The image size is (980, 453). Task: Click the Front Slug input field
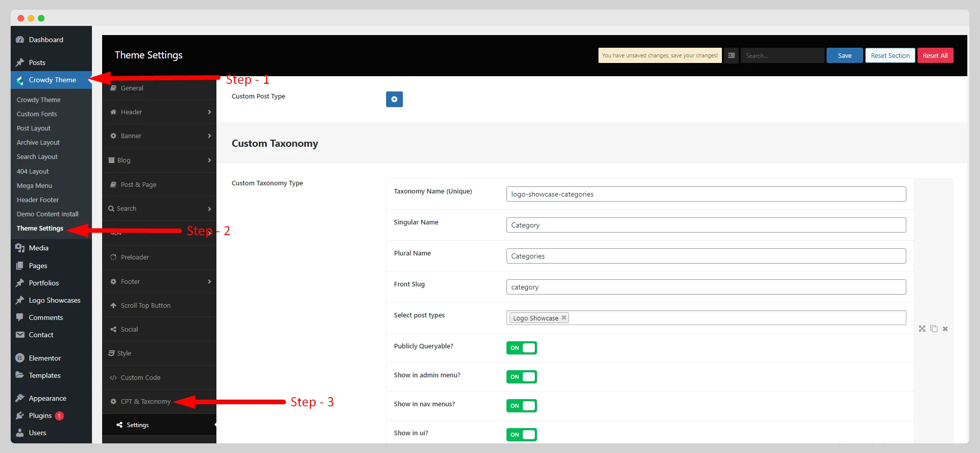[706, 287]
